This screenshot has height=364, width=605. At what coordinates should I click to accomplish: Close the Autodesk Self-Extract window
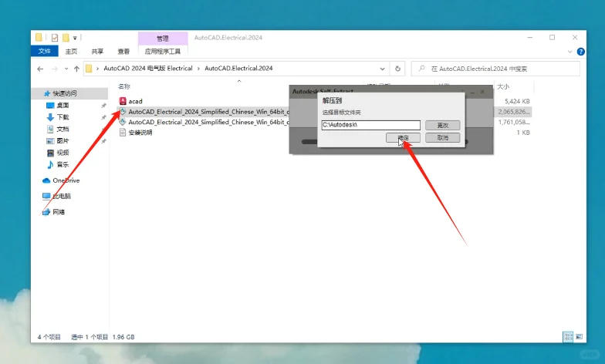click(482, 92)
